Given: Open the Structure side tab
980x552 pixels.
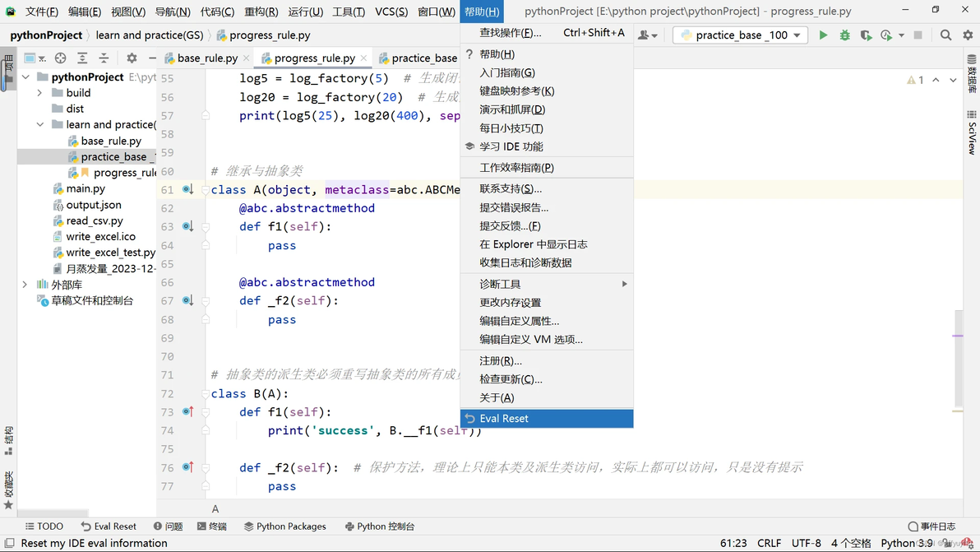Looking at the screenshot, I should tap(8, 441).
